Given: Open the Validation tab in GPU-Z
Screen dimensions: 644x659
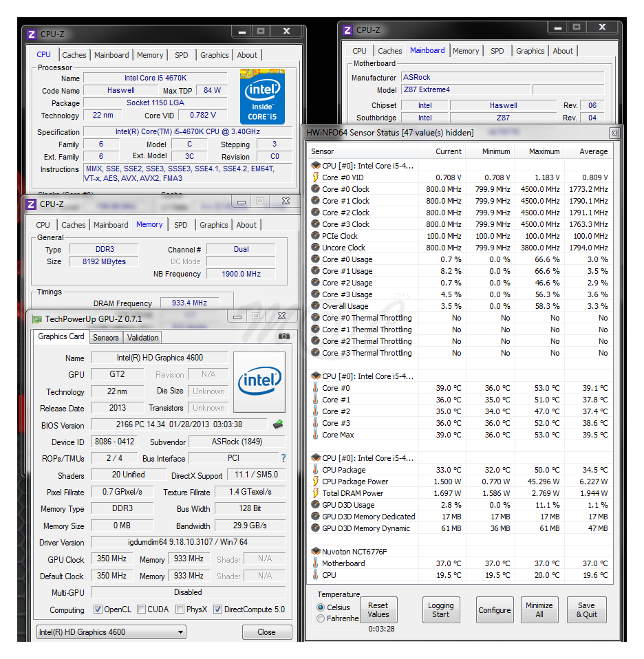Looking at the screenshot, I should coord(143,338).
